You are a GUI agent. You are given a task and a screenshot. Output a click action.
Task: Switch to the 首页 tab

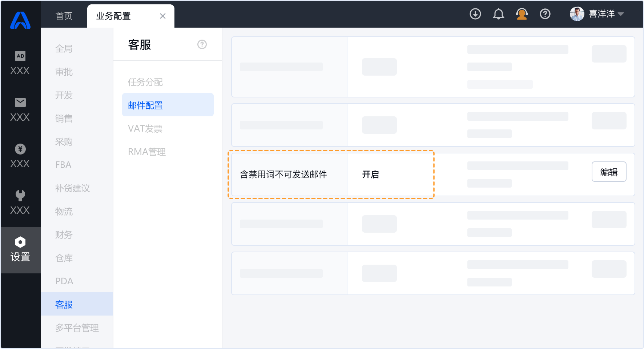click(64, 16)
